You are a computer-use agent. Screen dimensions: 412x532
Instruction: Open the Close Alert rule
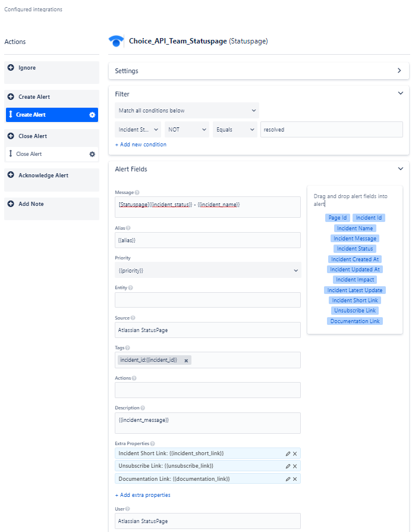pos(52,154)
